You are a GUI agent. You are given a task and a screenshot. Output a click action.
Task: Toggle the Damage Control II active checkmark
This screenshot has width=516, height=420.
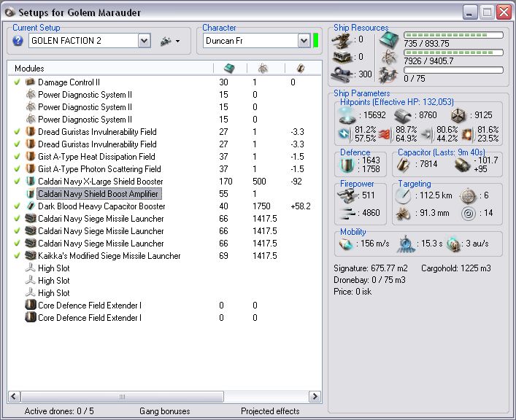click(x=17, y=82)
